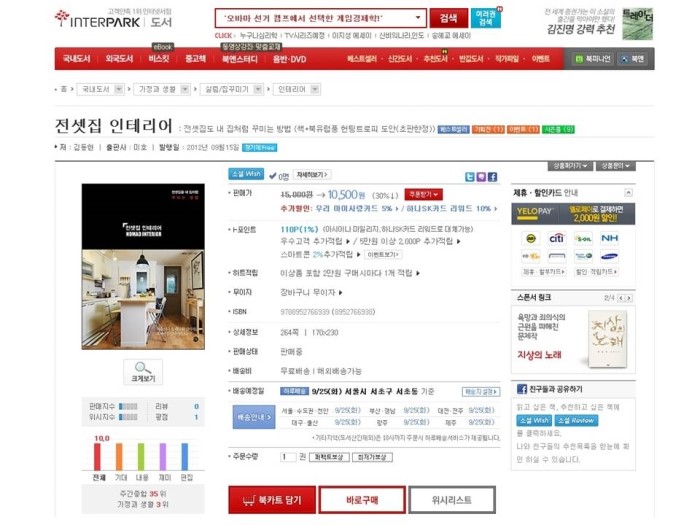Click the Twitter share icon
Viewport: 700px width, 525px height.
click(470, 177)
